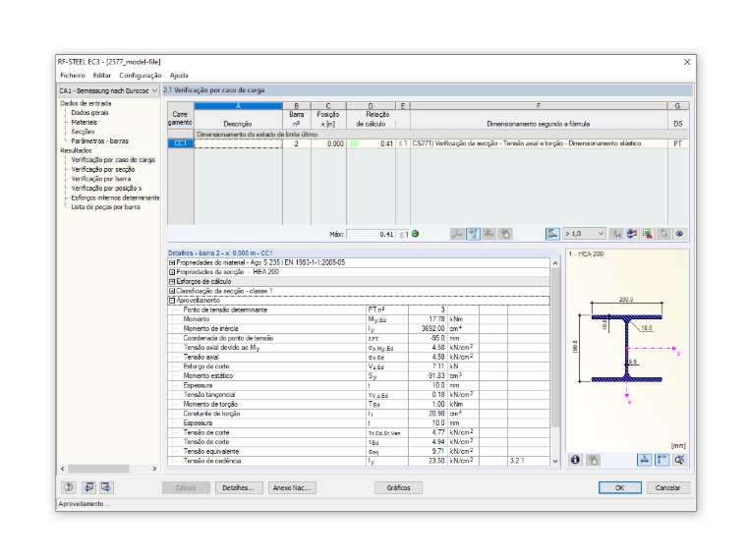The image size is (747, 560).
Task: Open the Ficheiro menu
Action: pyautogui.click(x=73, y=76)
